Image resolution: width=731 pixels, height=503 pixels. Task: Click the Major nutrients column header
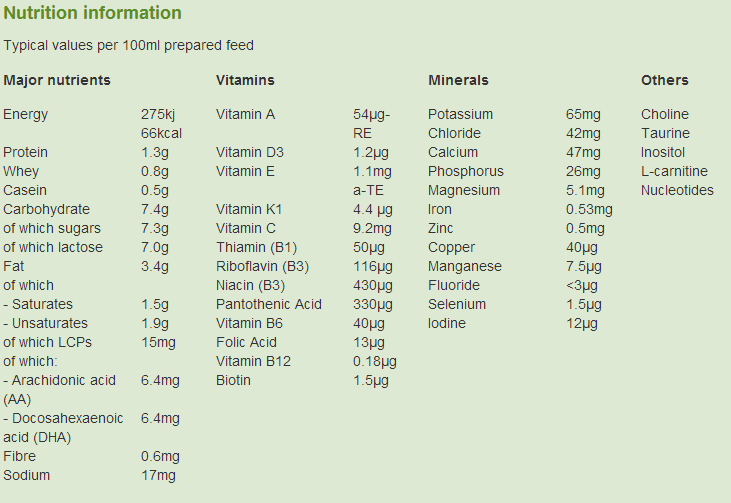[57, 81]
